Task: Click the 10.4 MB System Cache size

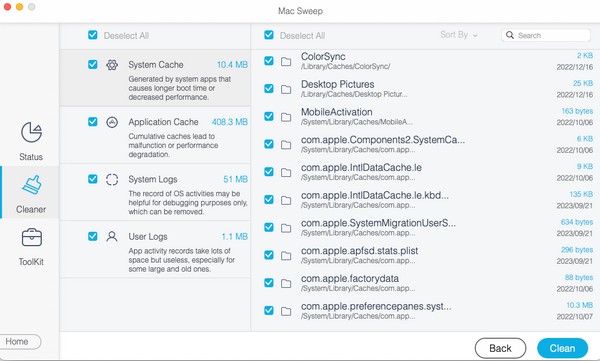Action: click(x=232, y=65)
